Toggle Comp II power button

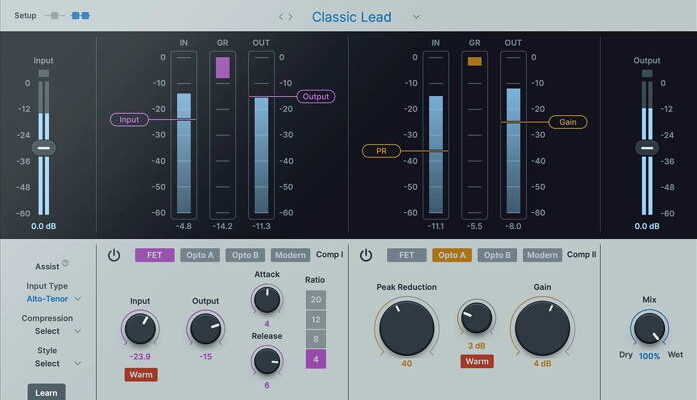click(x=366, y=255)
